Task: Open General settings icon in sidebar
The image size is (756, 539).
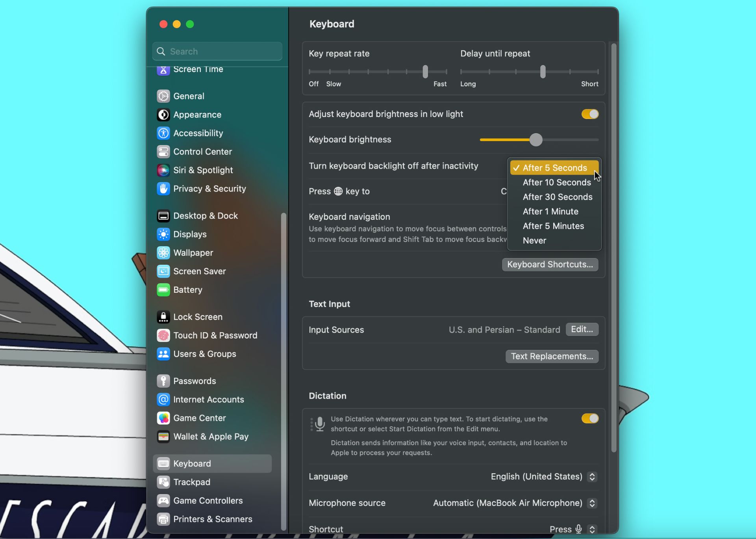Action: [x=163, y=96]
